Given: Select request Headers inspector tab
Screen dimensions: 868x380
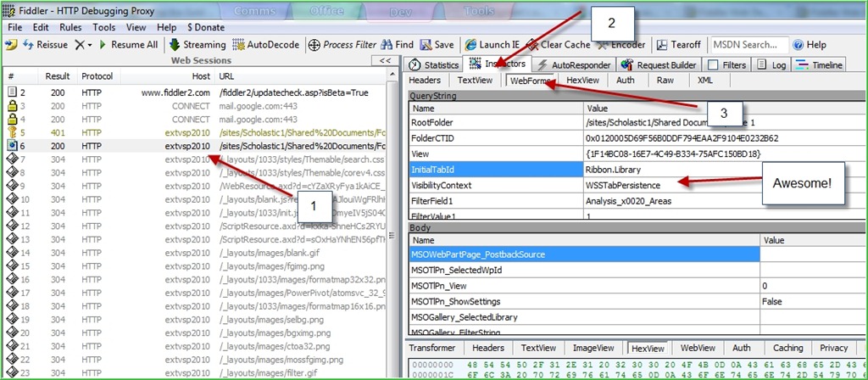Looking at the screenshot, I should [x=425, y=81].
